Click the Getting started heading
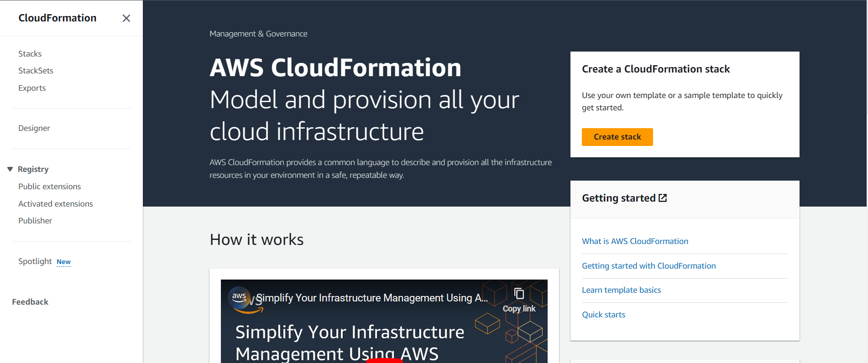 (x=618, y=198)
